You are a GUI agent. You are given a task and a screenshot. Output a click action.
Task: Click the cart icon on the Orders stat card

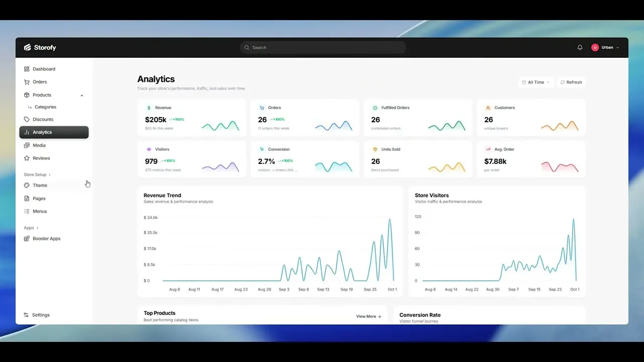point(262,108)
